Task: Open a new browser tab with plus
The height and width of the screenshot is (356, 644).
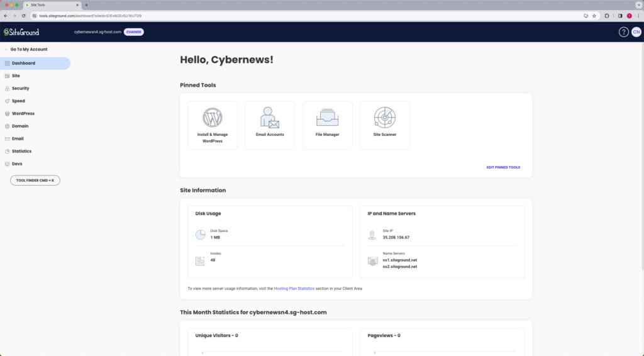Action: pos(86,5)
